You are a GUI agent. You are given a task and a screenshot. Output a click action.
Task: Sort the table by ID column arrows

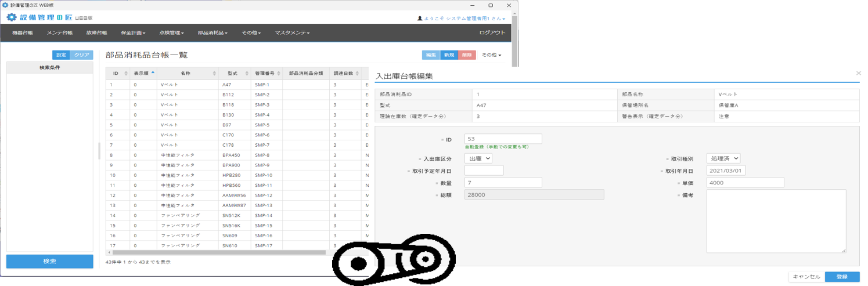[126, 74]
